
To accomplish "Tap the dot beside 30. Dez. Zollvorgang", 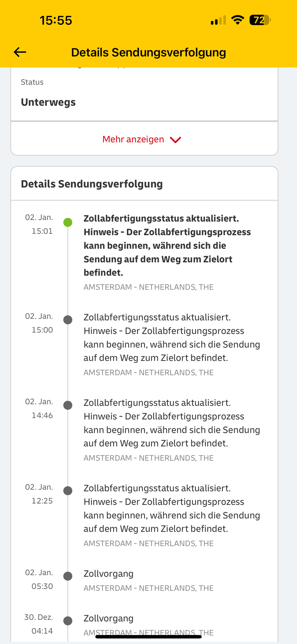I will 68,621.
